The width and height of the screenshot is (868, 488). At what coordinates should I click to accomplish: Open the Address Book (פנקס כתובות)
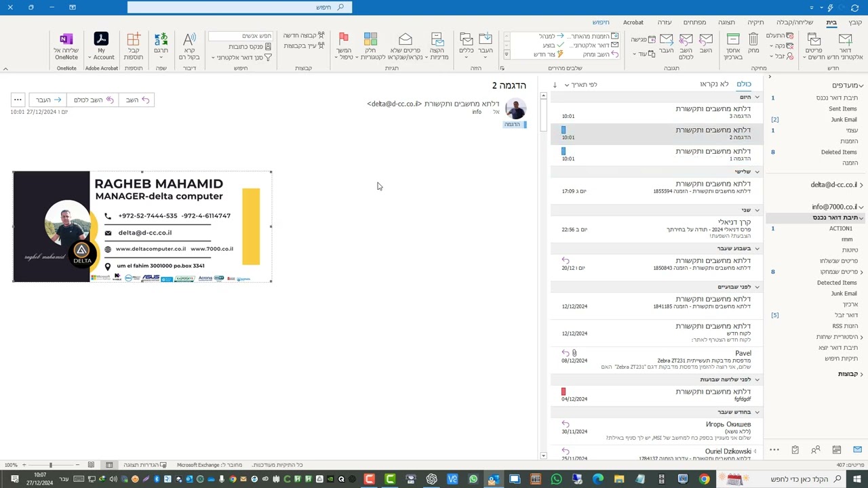pos(250,47)
